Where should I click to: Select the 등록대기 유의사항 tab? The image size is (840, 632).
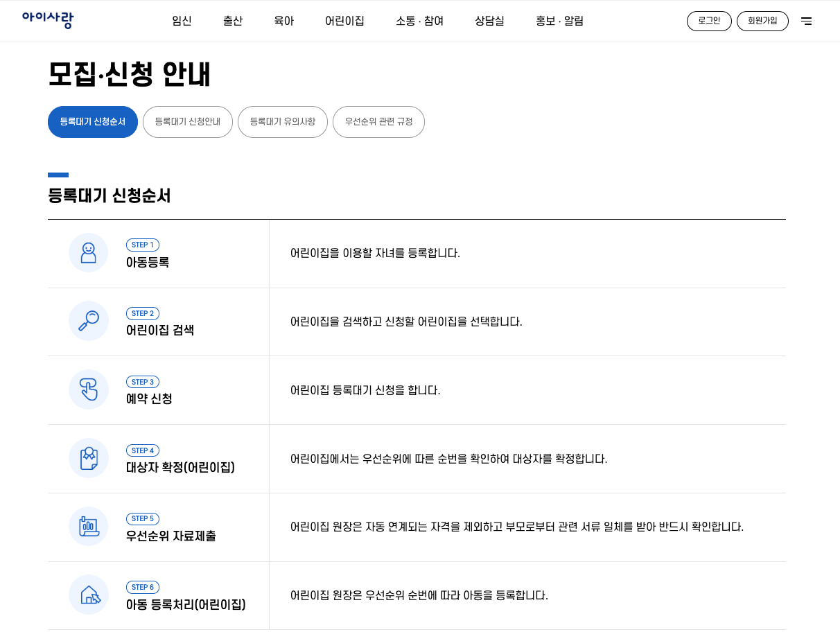pos(283,122)
